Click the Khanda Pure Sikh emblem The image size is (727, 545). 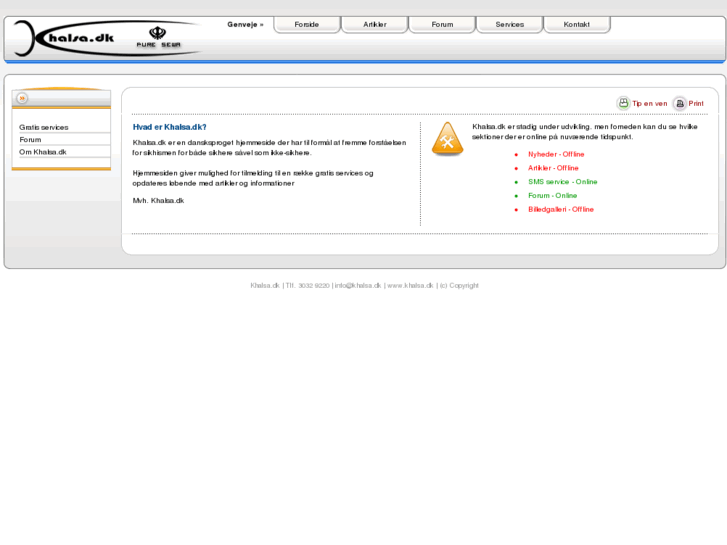tap(158, 37)
